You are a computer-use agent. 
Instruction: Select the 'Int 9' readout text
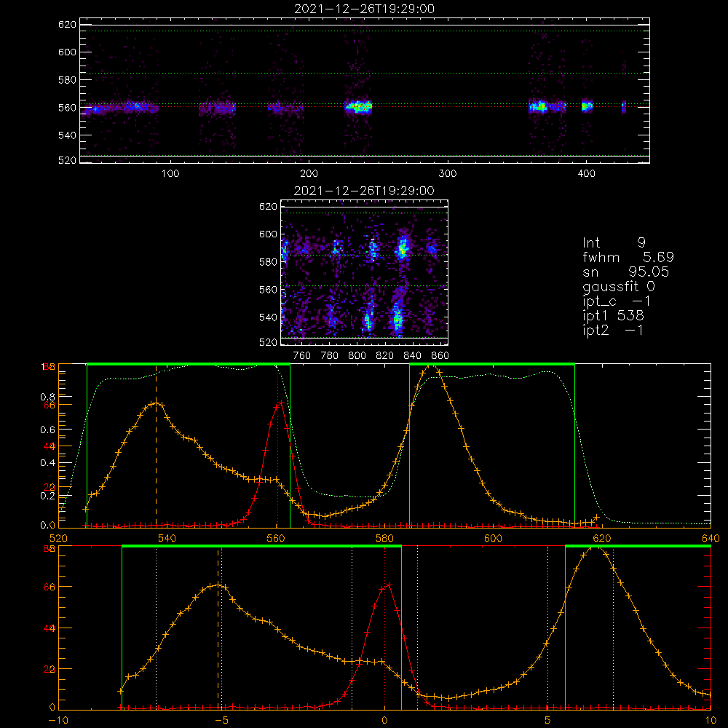pos(614,242)
